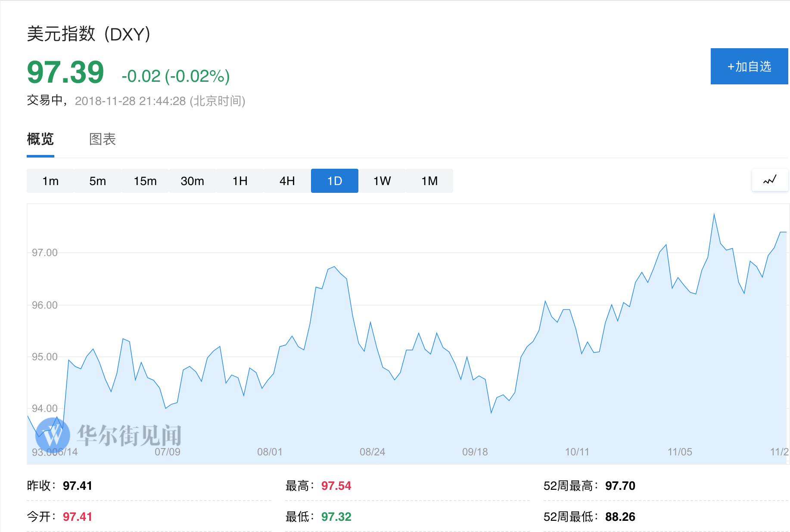Switch chart to 5m interval

(x=98, y=181)
